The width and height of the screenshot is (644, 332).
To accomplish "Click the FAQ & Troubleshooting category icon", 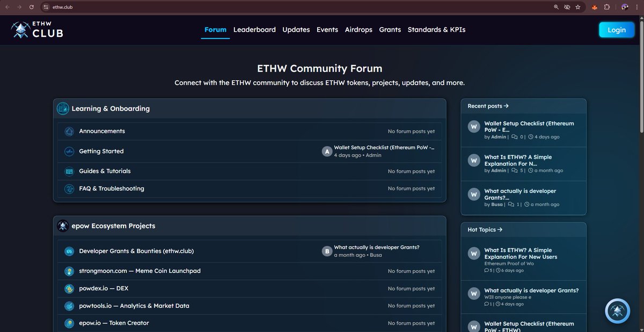I will coord(69,189).
